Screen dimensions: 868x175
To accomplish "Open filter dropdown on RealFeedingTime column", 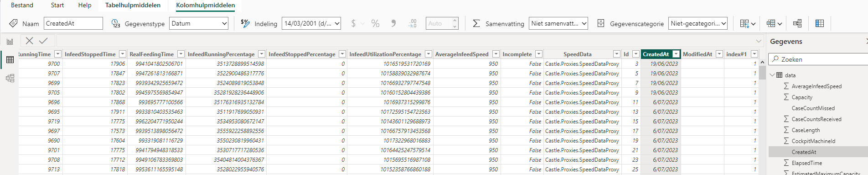I will click(181, 54).
